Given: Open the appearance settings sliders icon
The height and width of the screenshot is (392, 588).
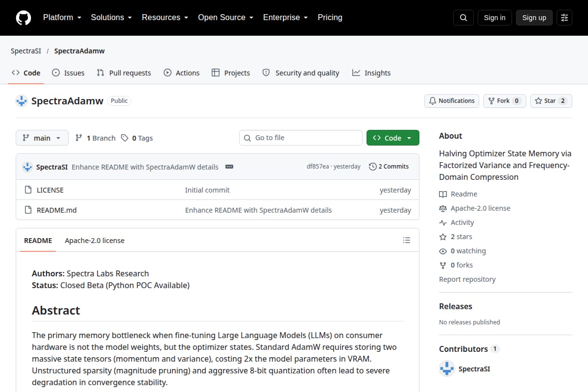Looking at the screenshot, I should tap(564, 18).
